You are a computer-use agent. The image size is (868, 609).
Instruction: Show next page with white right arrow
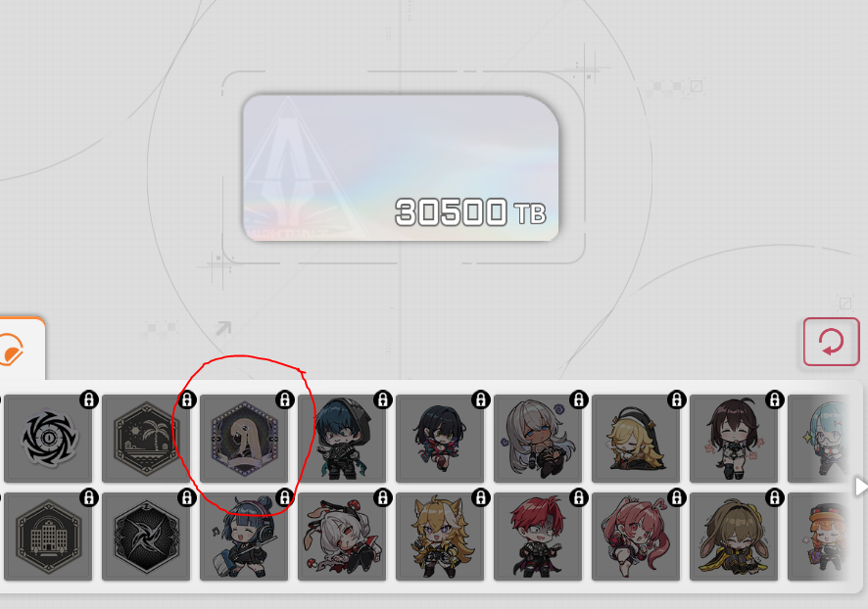click(861, 487)
